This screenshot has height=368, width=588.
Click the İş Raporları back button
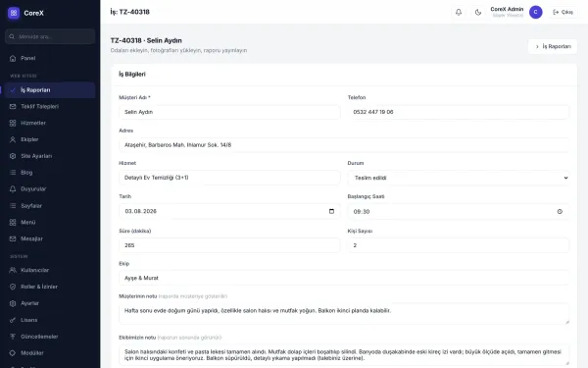point(553,46)
